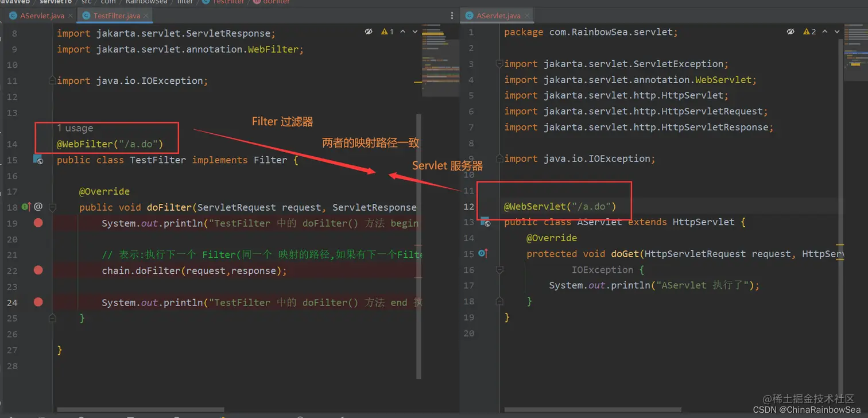Click line number 28 in TestFilter gutter
Viewport: 868px width, 418px height.
[13, 366]
